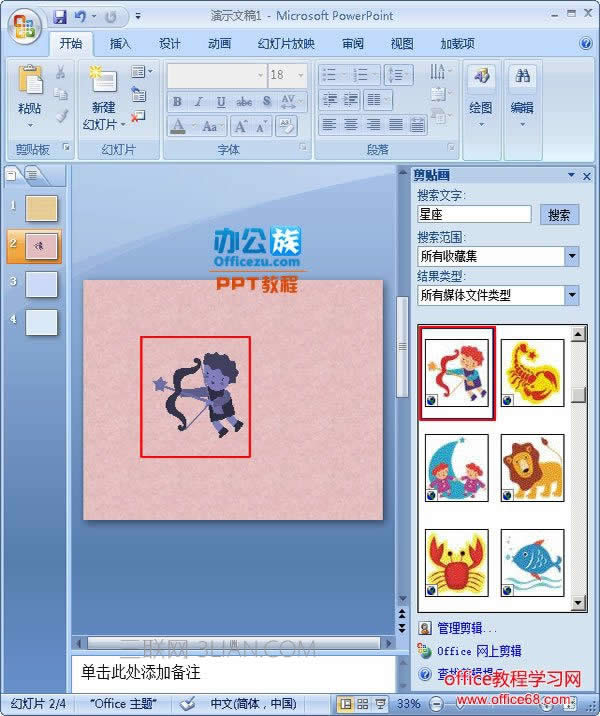Click the zoom out minus button
600x716 pixels.
pyautogui.click(x=437, y=704)
